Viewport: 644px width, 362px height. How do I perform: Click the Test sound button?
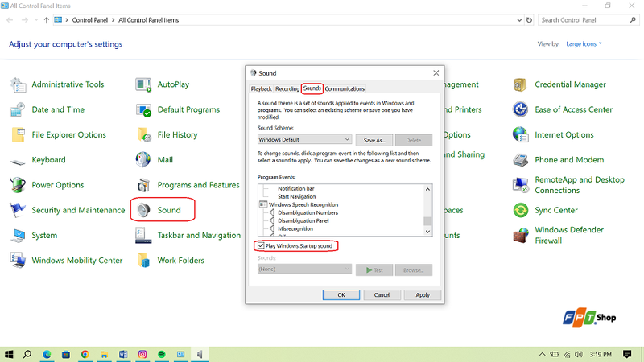(x=374, y=270)
